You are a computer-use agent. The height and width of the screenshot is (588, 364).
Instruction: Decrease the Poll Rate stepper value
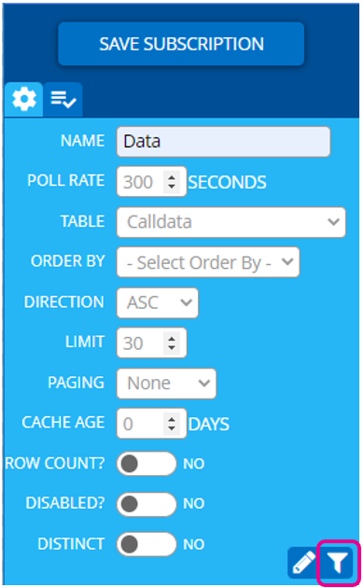[x=172, y=187]
